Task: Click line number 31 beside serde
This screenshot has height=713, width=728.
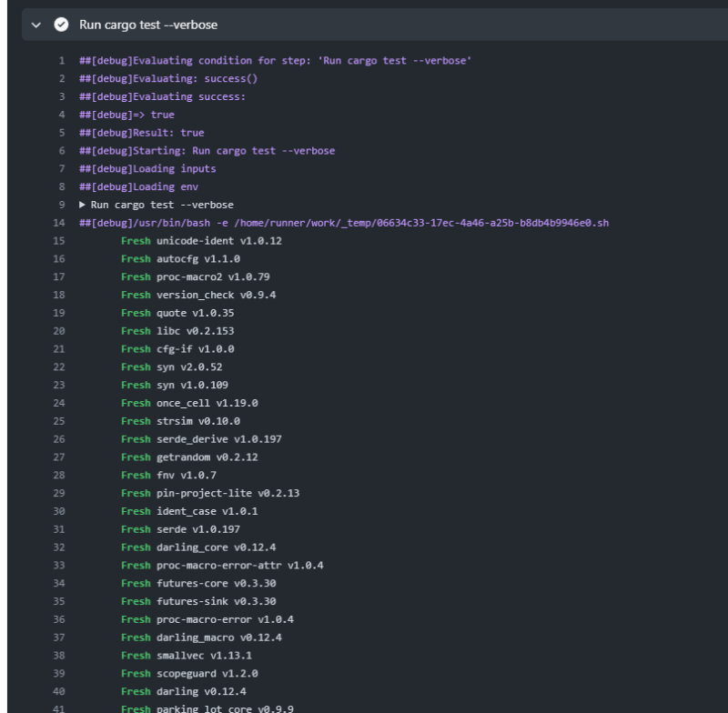Action: pos(56,527)
